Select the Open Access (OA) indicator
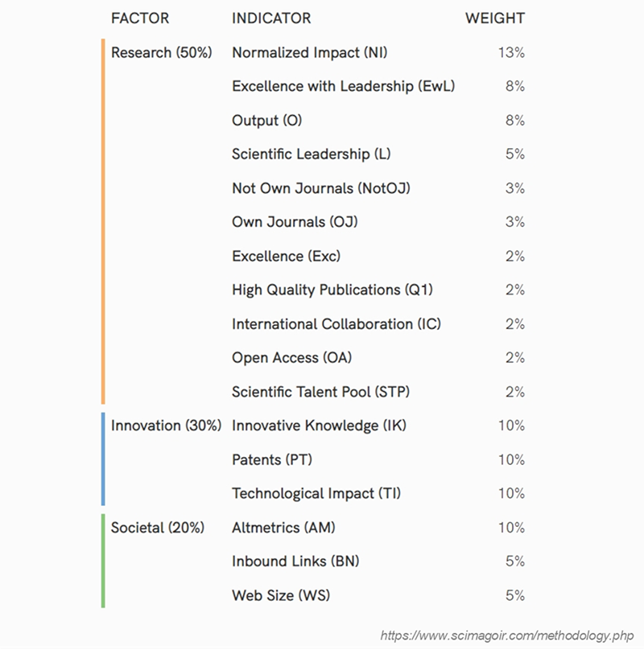Screen dimensions: 644x650 coord(291,358)
